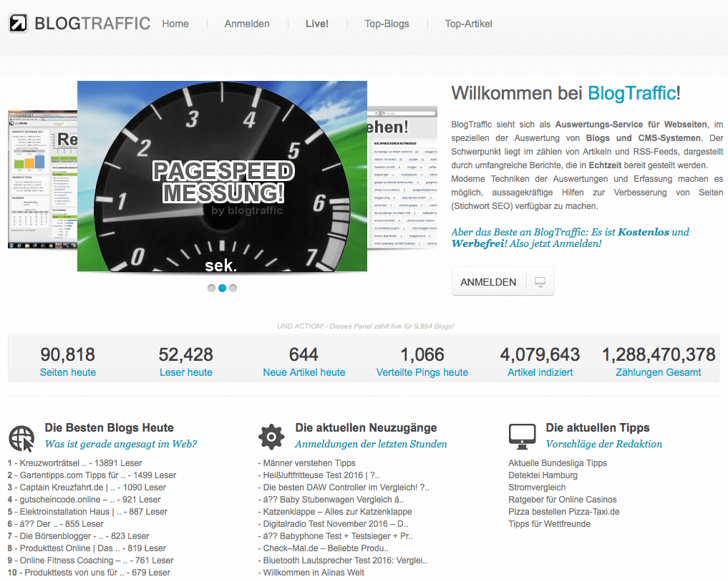Click the left report screenshot slide
Screen dimensions: 728x582
(43, 180)
